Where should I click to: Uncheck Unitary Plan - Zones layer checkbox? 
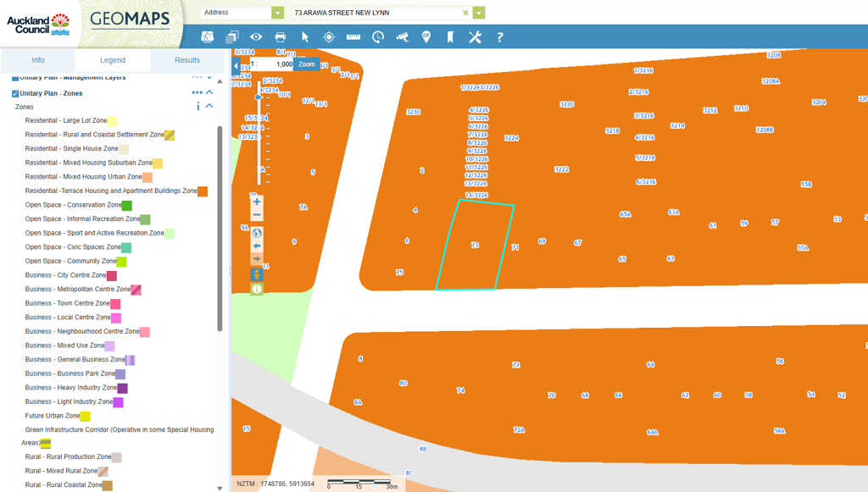15,93
